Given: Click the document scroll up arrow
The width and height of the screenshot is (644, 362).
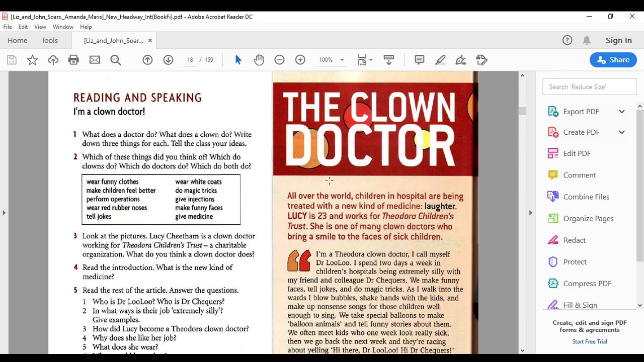Looking at the screenshot, I should (x=522, y=75).
